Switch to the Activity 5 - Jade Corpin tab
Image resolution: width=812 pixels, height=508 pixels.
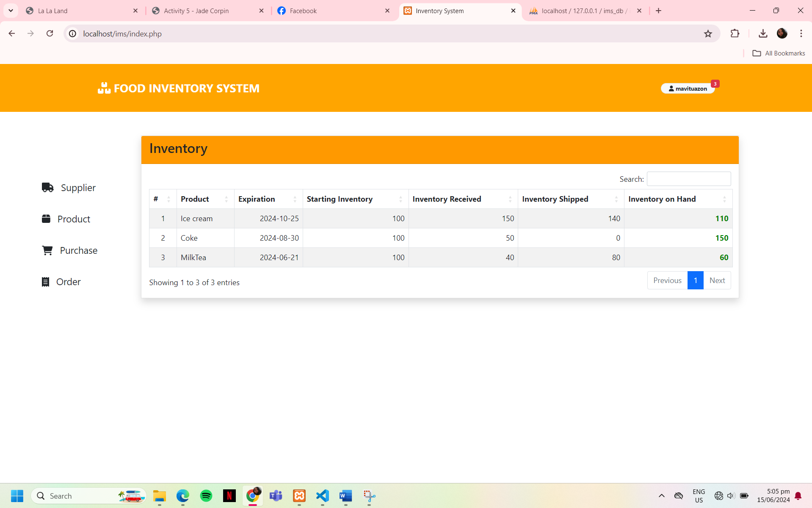[196, 11]
